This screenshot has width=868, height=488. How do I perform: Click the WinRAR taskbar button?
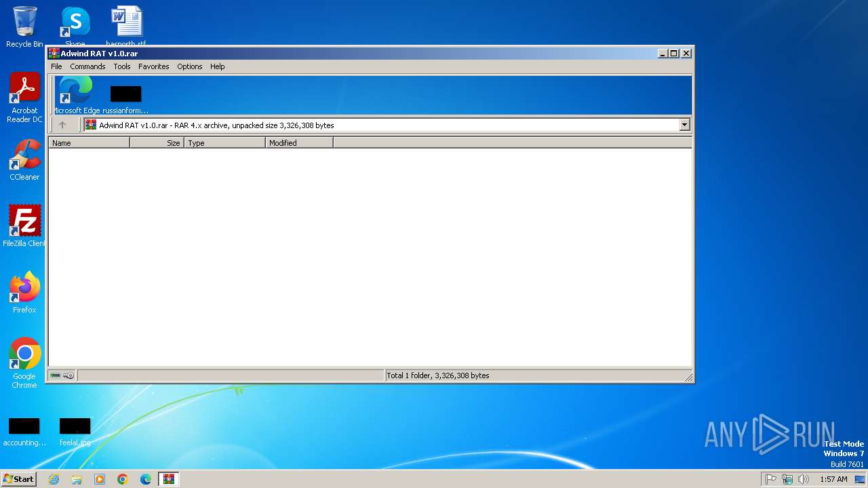coord(169,479)
